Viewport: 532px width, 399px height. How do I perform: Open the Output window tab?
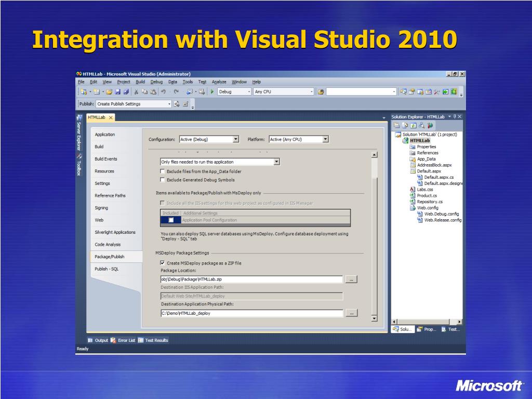click(x=98, y=340)
